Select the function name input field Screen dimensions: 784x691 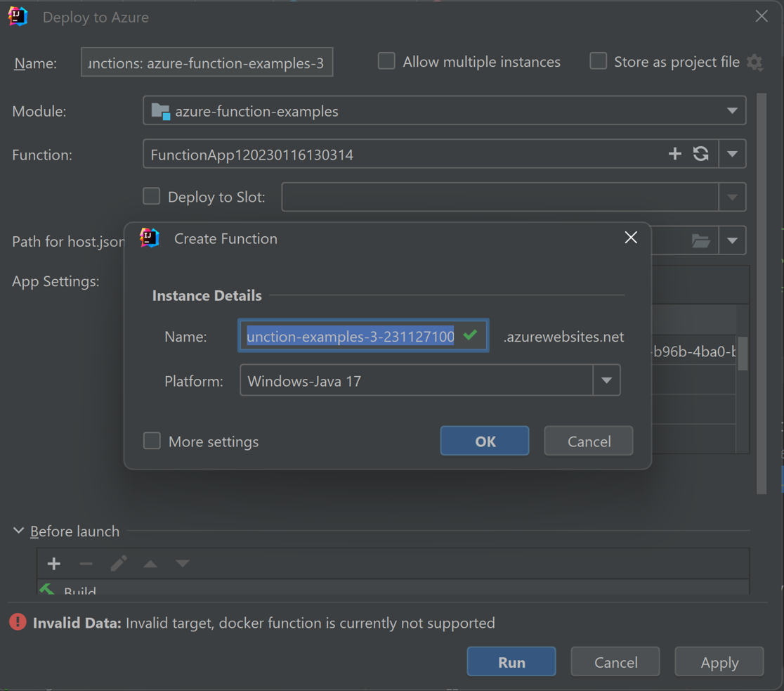pyautogui.click(x=362, y=336)
